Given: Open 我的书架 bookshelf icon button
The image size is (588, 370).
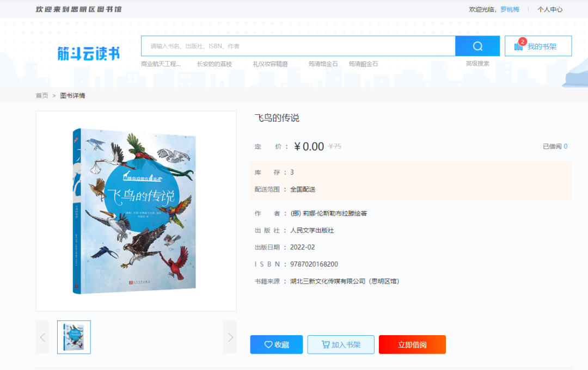Looking at the screenshot, I should click(538, 46).
